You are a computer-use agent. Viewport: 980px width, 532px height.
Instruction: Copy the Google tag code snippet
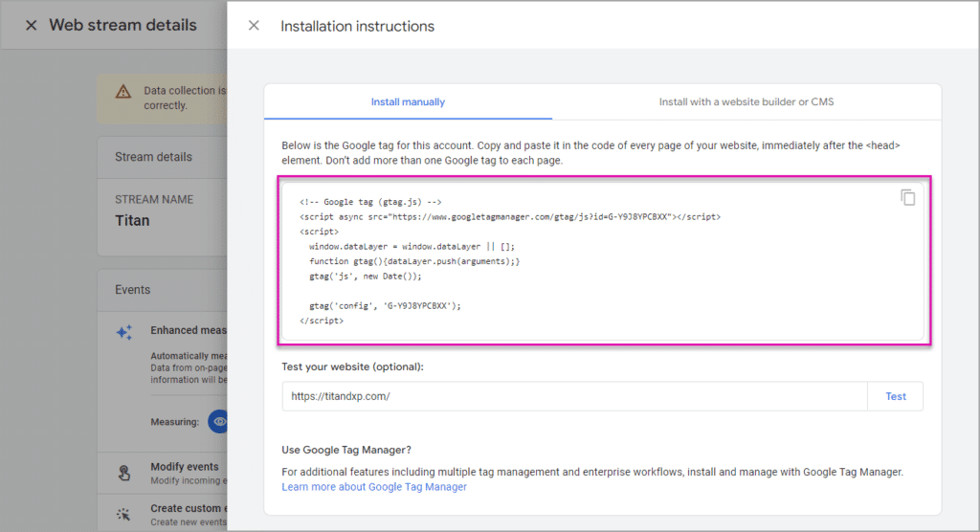point(907,197)
